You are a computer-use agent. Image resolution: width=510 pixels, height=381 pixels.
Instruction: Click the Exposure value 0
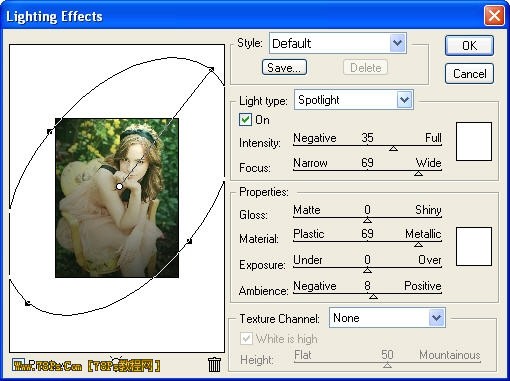[367, 260]
